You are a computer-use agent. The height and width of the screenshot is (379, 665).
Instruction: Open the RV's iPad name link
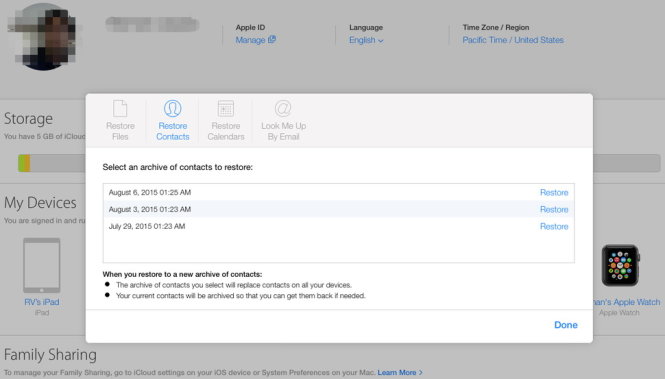pyautogui.click(x=42, y=302)
